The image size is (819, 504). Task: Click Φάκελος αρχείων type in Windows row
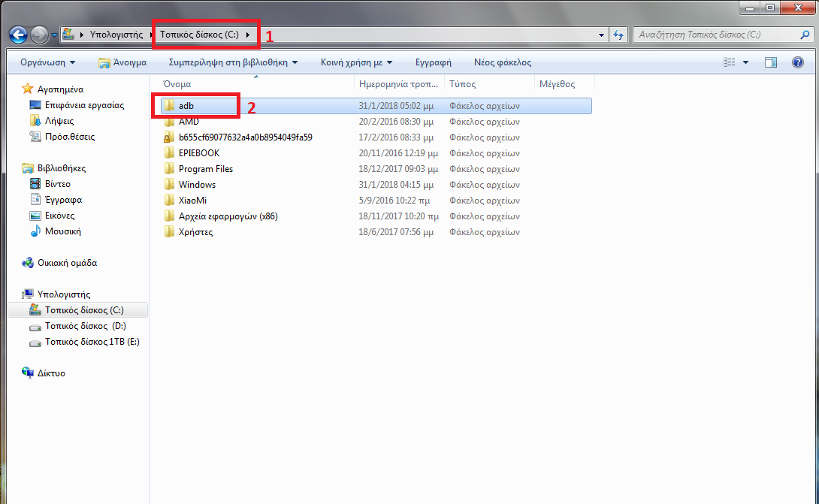pos(485,184)
